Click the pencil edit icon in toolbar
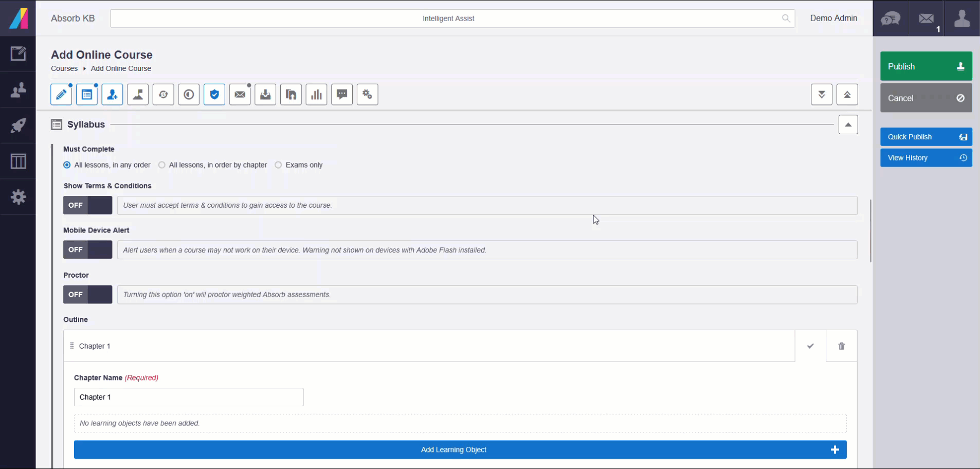The image size is (980, 469). pyautogui.click(x=61, y=95)
